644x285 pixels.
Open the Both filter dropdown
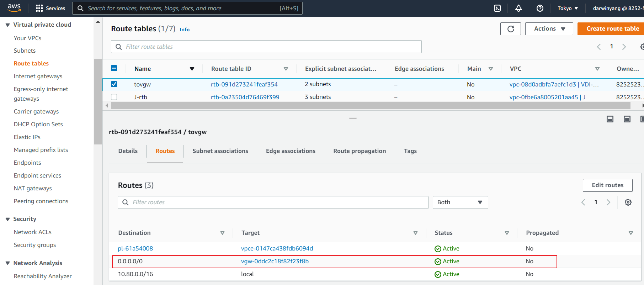[x=460, y=202]
